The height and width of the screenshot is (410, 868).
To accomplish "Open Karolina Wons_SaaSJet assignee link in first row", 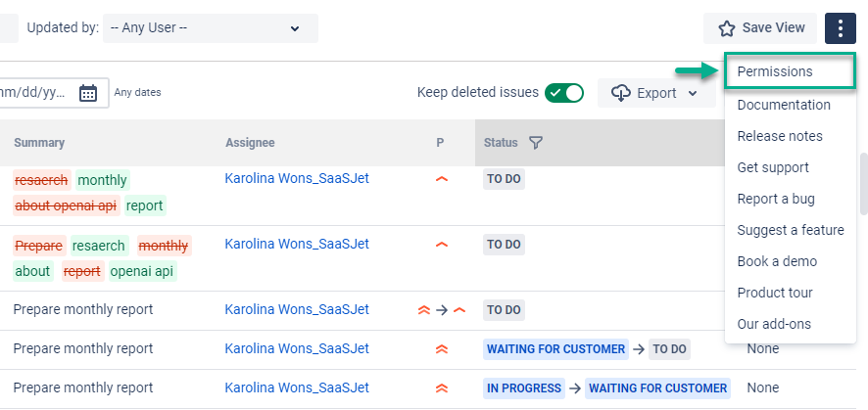I will [297, 178].
